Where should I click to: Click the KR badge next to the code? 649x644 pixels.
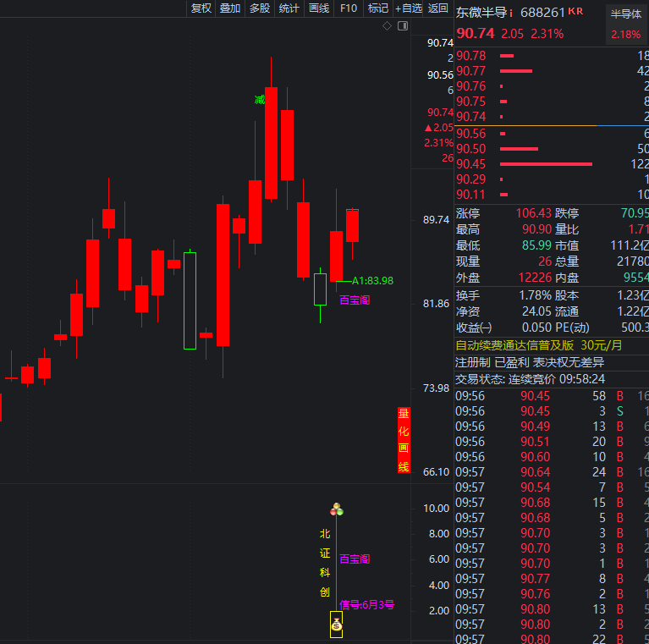coord(575,11)
